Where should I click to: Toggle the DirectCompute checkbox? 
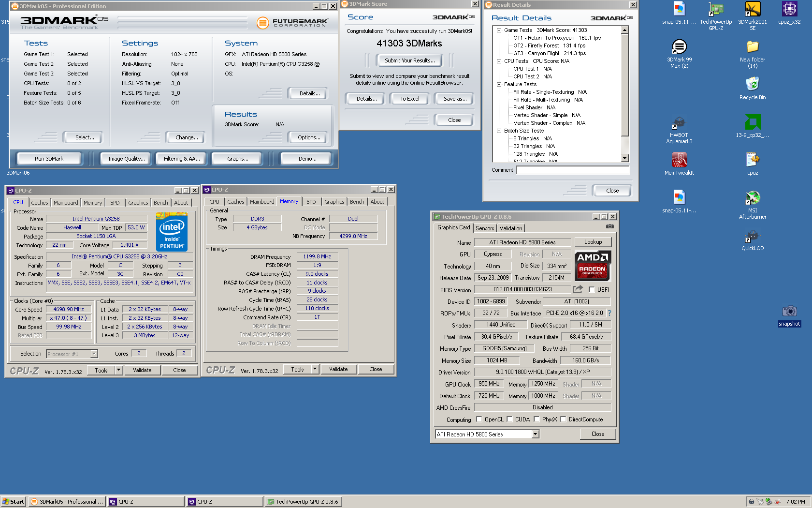pos(563,419)
